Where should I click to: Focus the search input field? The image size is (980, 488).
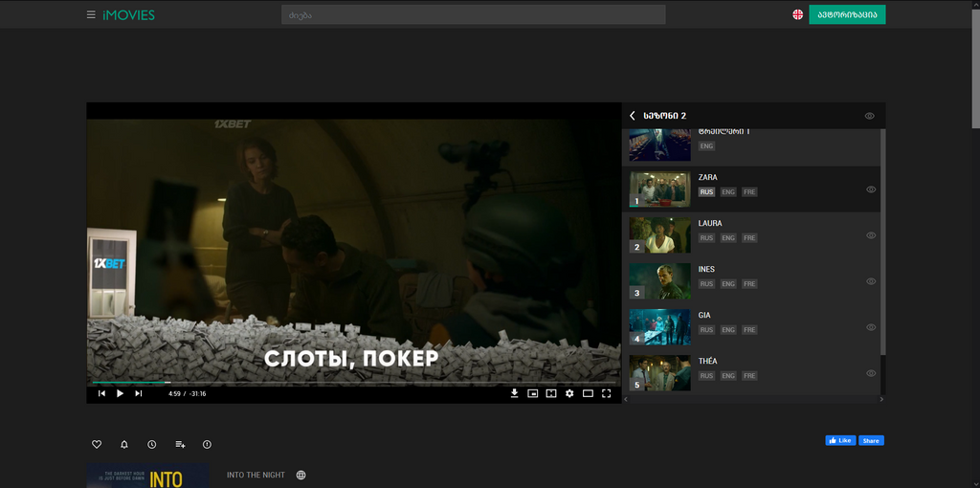click(x=473, y=14)
